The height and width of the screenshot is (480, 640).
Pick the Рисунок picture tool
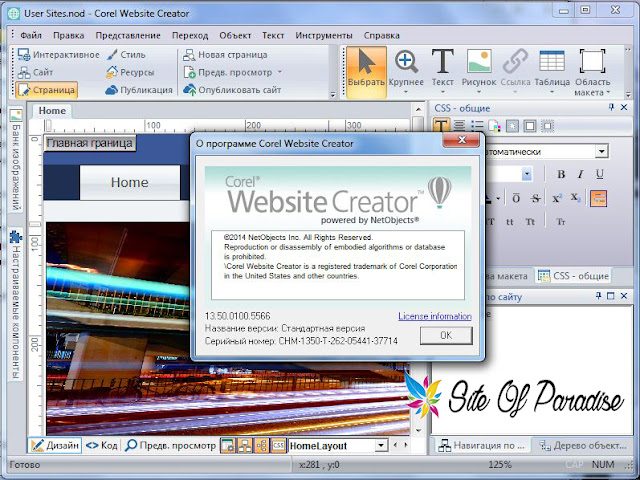479,72
